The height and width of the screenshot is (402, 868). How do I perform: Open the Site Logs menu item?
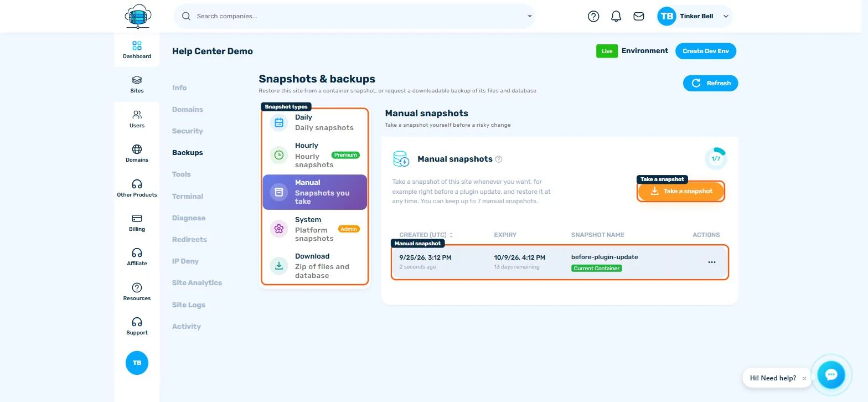click(189, 305)
